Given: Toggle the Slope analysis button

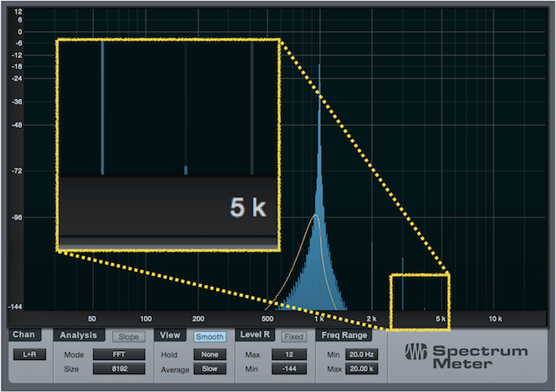Looking at the screenshot, I should [128, 336].
